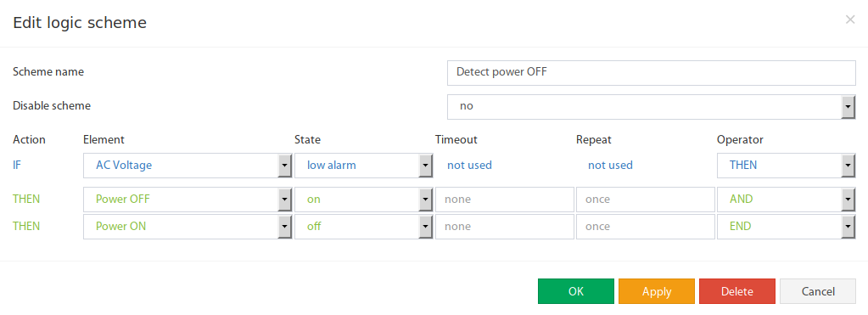Click the Power OFF row timeout field

tap(504, 200)
